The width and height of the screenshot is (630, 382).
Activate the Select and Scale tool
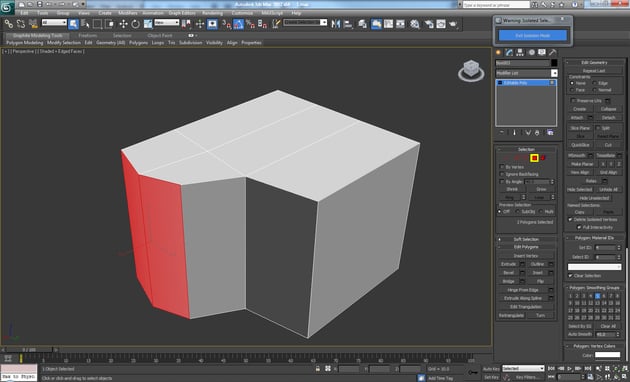[148, 24]
